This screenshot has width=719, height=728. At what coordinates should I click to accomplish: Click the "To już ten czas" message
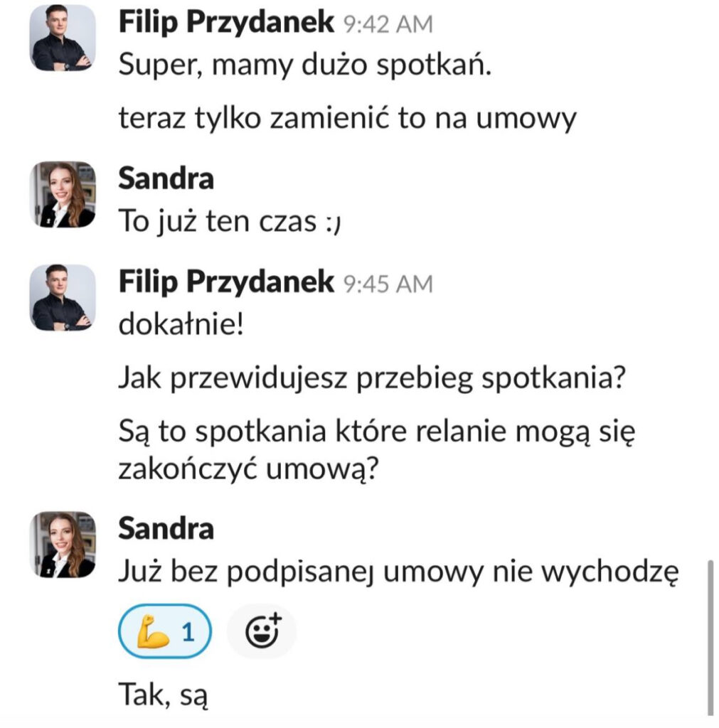pos(230,223)
